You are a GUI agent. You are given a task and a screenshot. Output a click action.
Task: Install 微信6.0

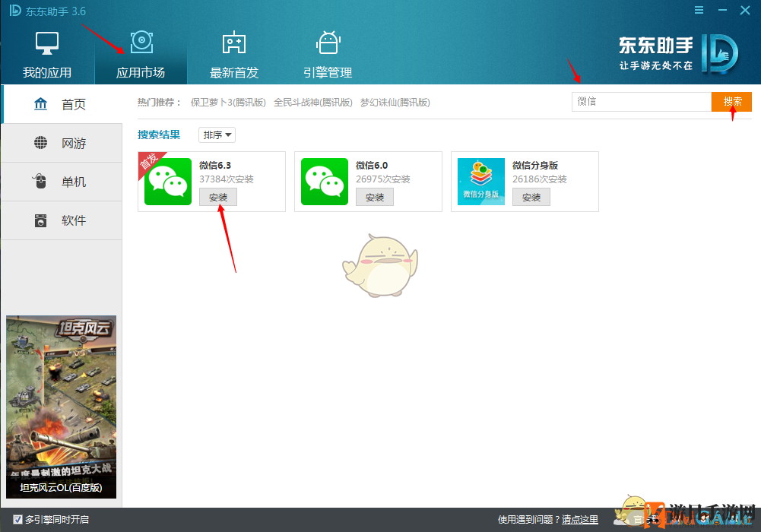[375, 198]
